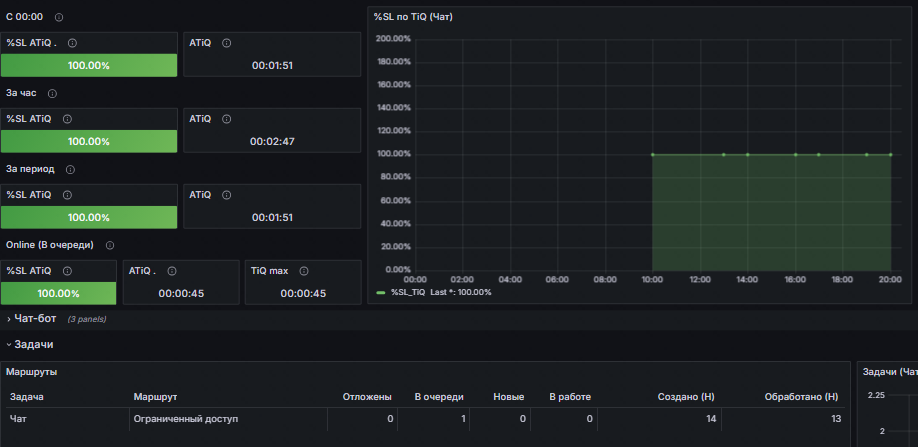Click the green %SL_TiQ legend color line

(x=381, y=292)
